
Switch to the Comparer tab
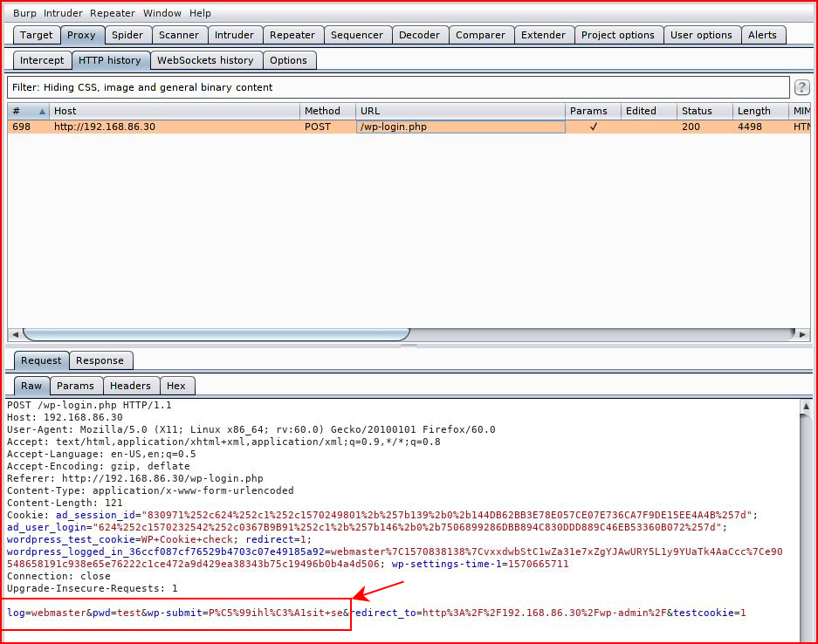pyautogui.click(x=480, y=35)
